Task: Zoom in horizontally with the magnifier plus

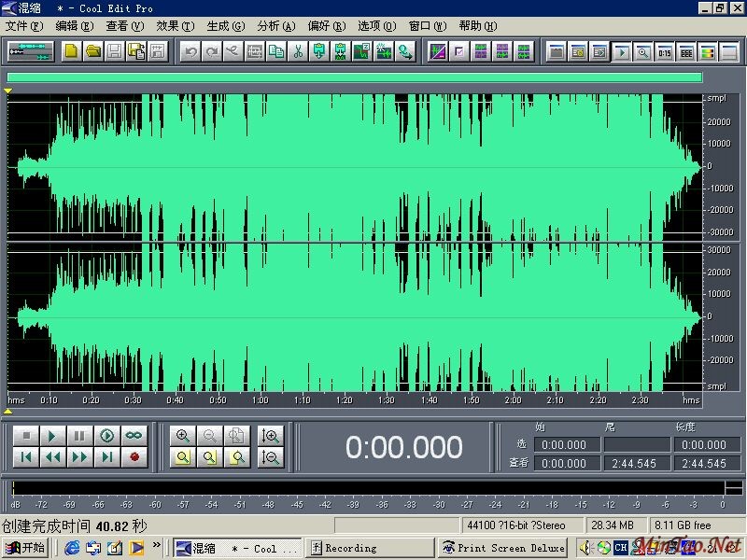Action: pyautogui.click(x=183, y=436)
